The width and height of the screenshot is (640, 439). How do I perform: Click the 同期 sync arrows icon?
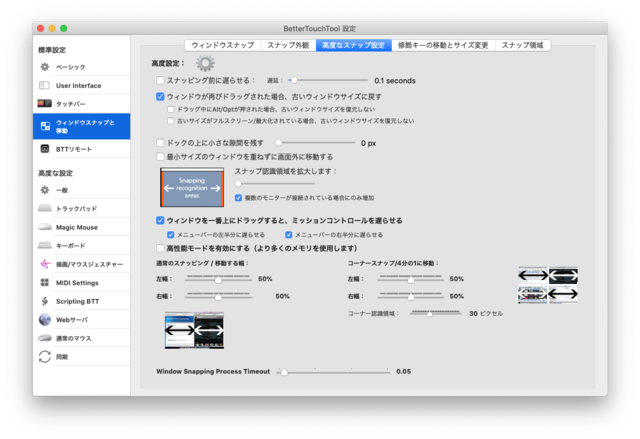[x=44, y=356]
